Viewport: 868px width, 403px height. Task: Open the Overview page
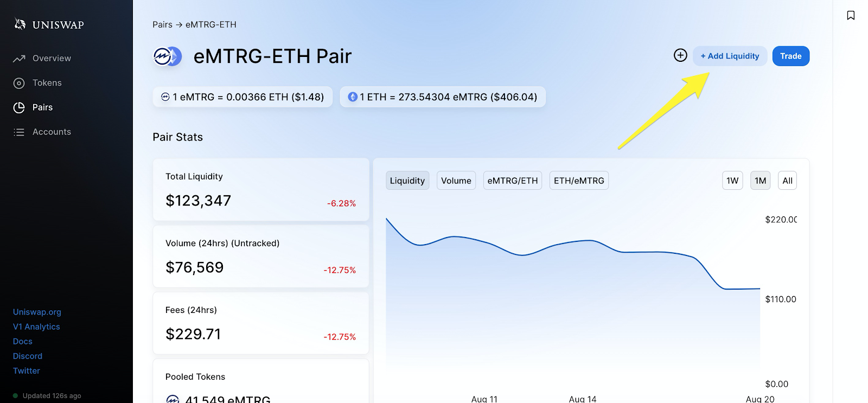(52, 58)
